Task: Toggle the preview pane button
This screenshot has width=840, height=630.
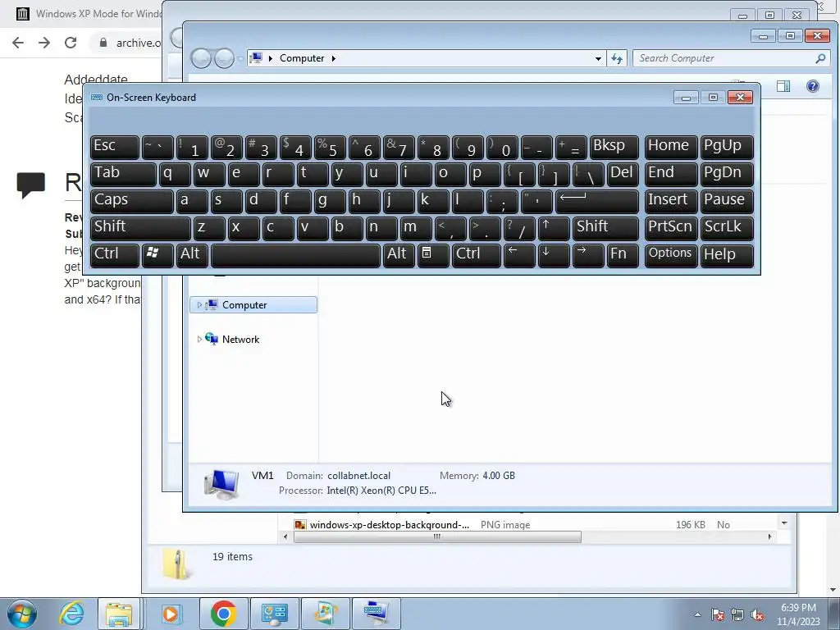Action: tap(783, 86)
